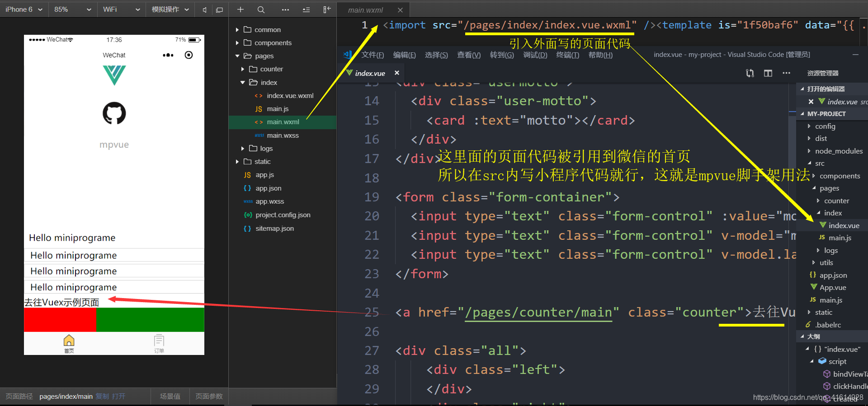Click the 去往Vuex示例页面 link
The height and width of the screenshot is (406, 868).
[61, 303]
